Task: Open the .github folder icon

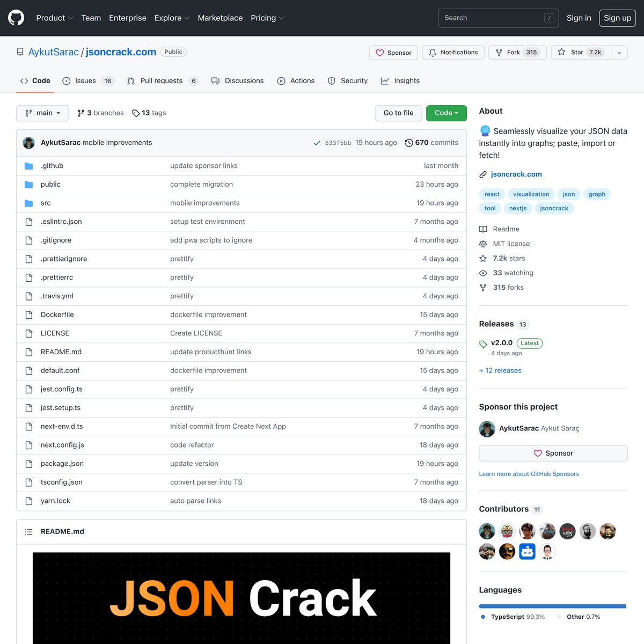Action: click(29, 166)
